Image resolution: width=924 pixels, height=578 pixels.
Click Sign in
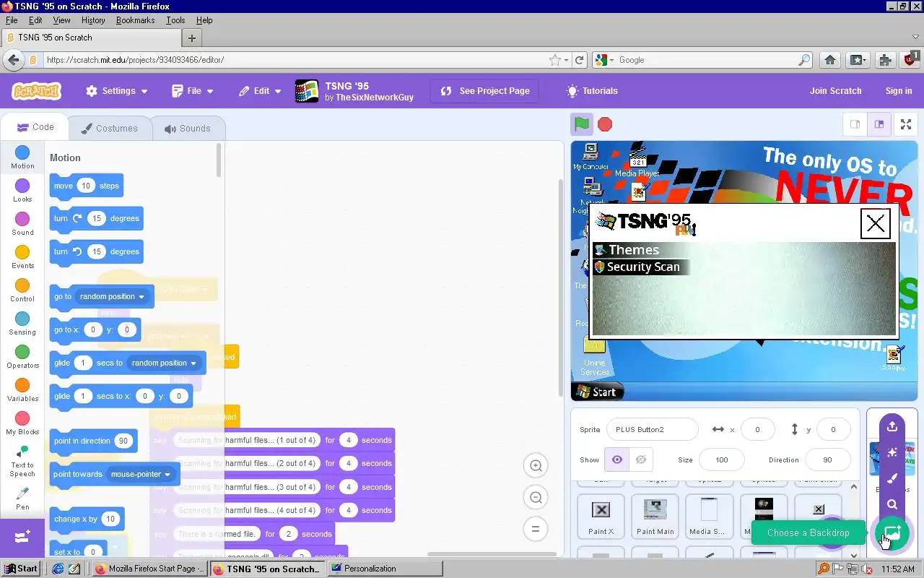tap(899, 91)
